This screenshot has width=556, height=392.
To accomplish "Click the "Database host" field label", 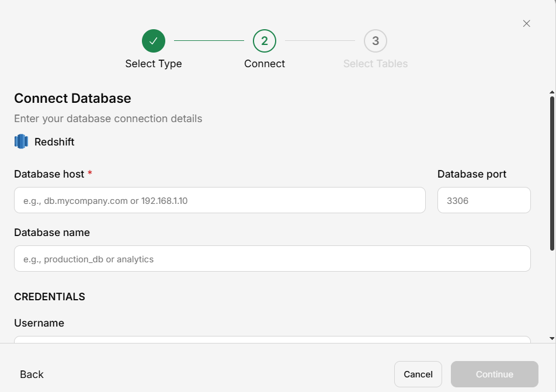I will pos(49,174).
